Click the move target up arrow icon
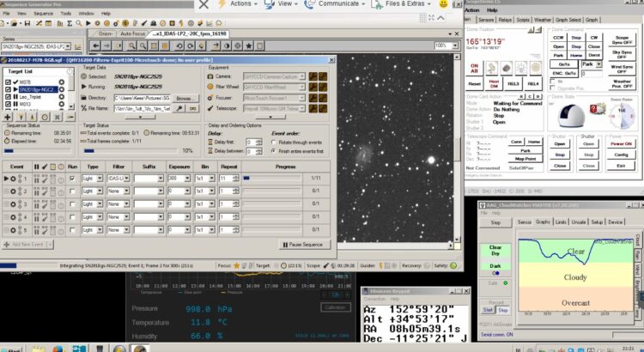This screenshot has height=352, width=644. click(x=20, y=118)
